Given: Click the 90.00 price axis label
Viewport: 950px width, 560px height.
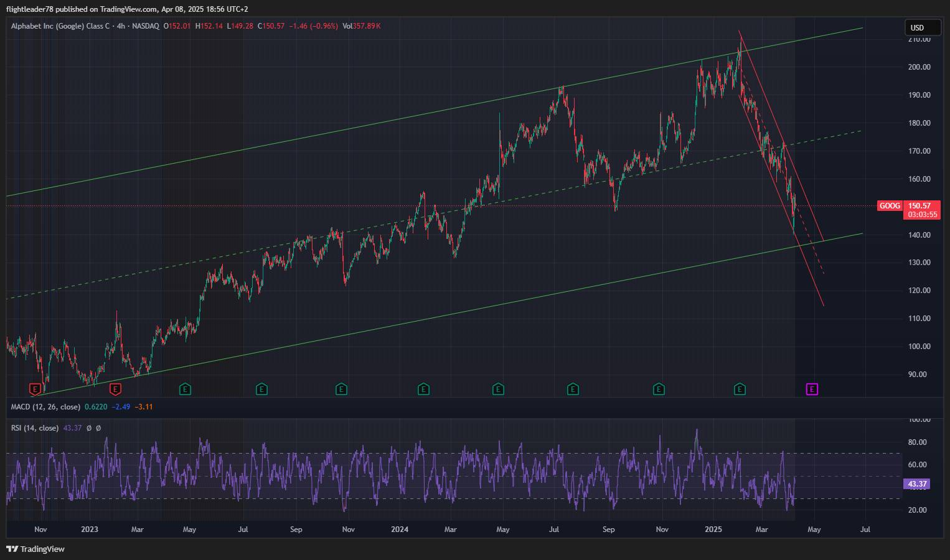Looking at the screenshot, I should click(918, 375).
